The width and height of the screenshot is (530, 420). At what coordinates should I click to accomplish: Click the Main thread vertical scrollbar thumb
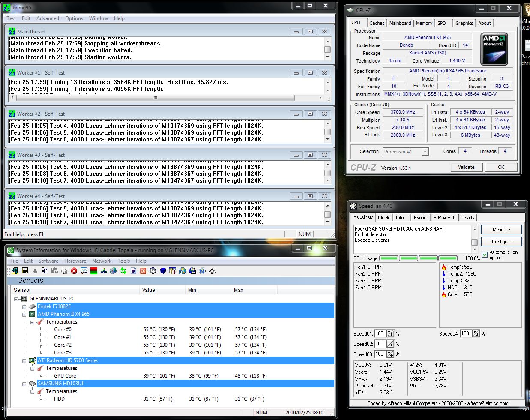327,50
